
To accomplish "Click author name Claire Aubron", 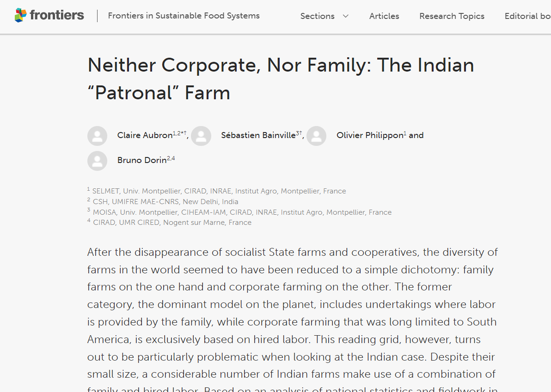I will click(145, 135).
